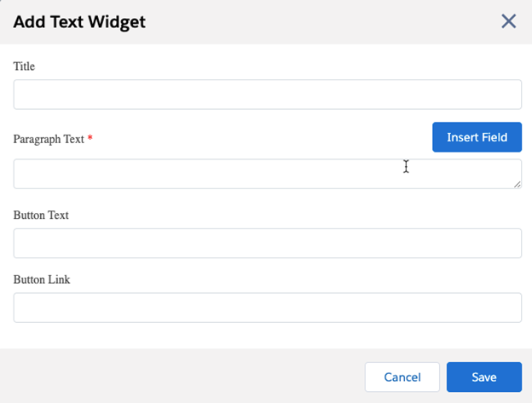532x403 pixels.
Task: Click the red required asterisk
Action: point(90,138)
